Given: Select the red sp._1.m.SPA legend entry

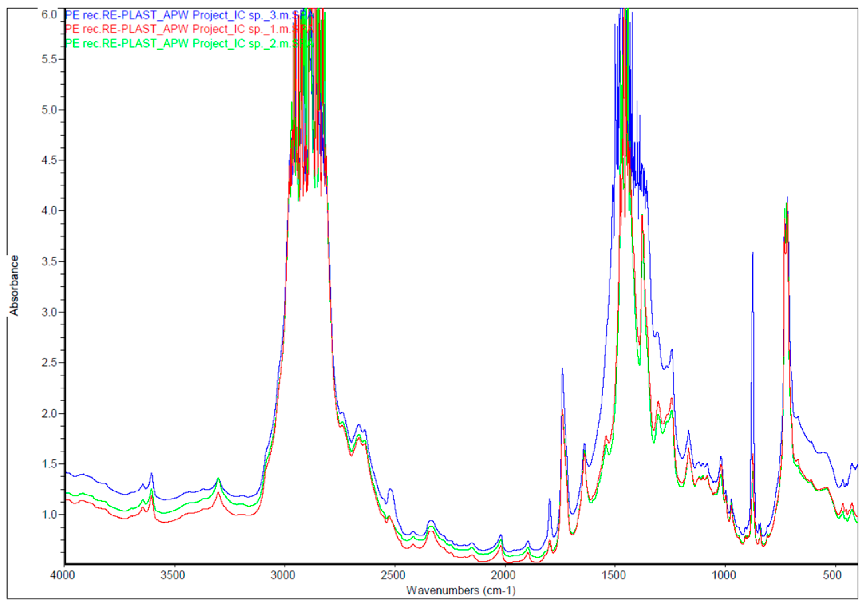Looking at the screenshot, I should point(189,29).
